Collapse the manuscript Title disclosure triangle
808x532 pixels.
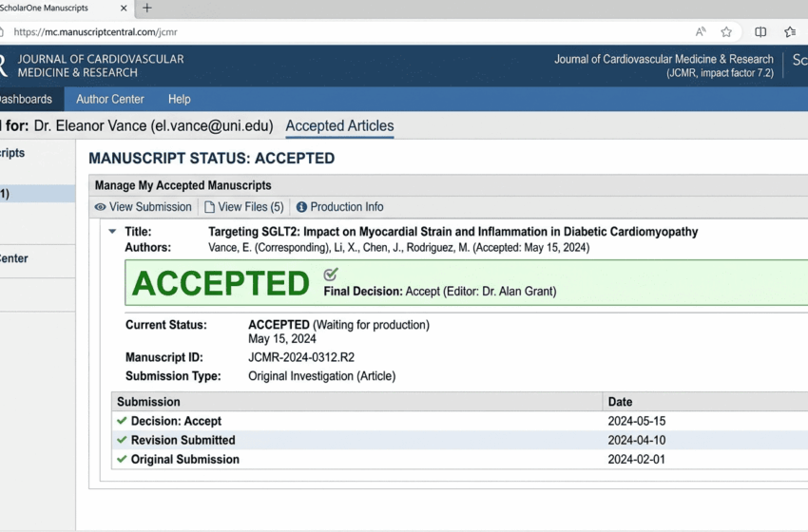coord(112,232)
